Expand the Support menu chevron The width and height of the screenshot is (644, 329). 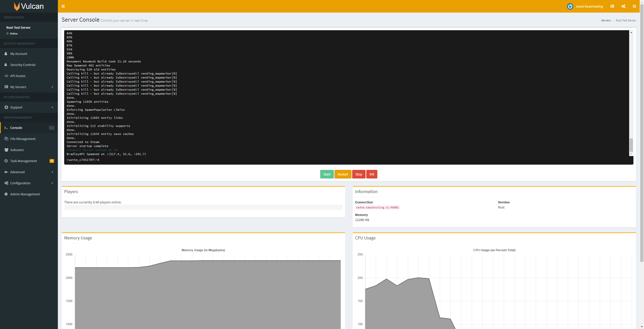pyautogui.click(x=52, y=107)
